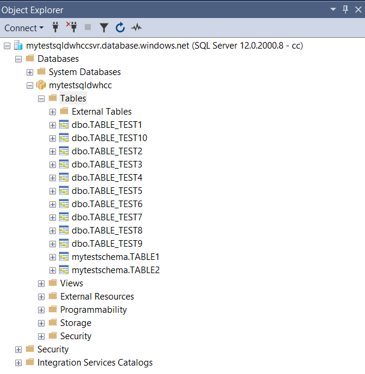This screenshot has height=374, width=365.
Task: Click the table icon of dbo.TABLE_TEST3
Action: coord(64,164)
